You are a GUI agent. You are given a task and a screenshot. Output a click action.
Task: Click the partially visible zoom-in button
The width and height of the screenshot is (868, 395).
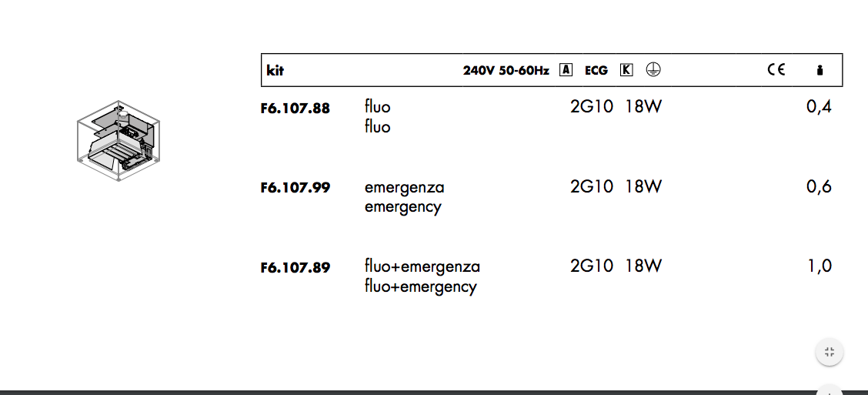tap(829, 391)
